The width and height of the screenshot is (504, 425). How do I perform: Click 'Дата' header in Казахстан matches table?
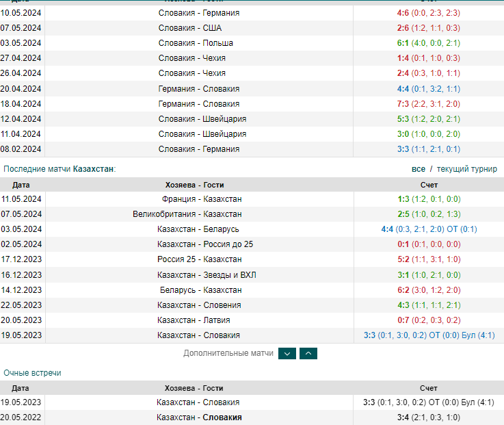click(x=21, y=185)
